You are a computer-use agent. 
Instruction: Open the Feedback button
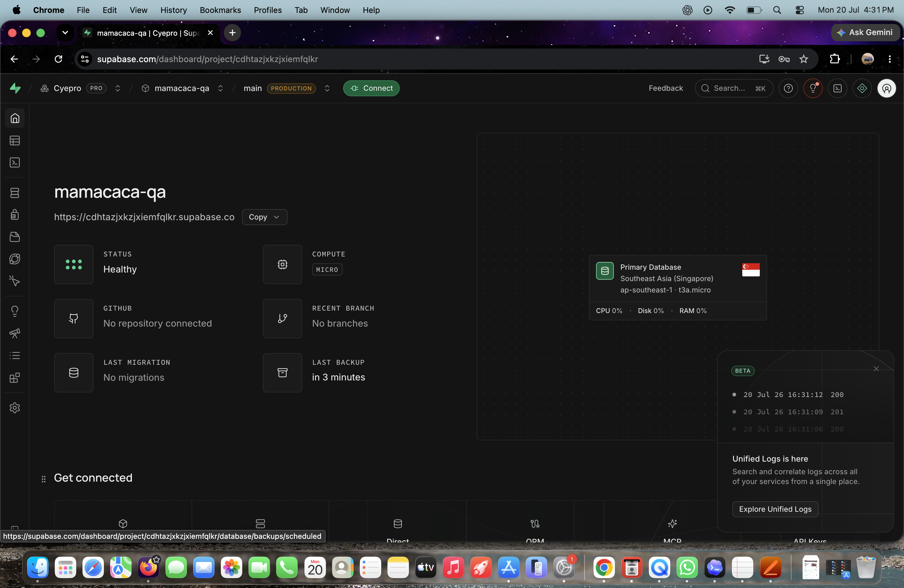665,88
